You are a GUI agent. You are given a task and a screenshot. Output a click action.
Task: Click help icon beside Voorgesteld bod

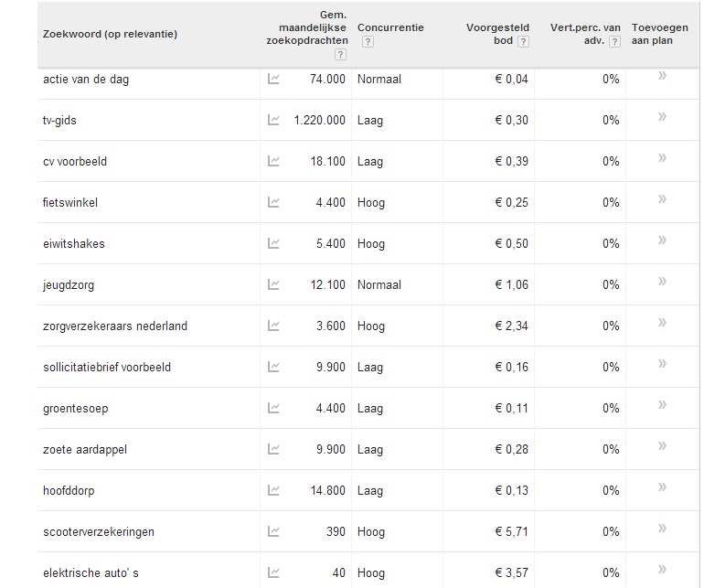[x=523, y=42]
